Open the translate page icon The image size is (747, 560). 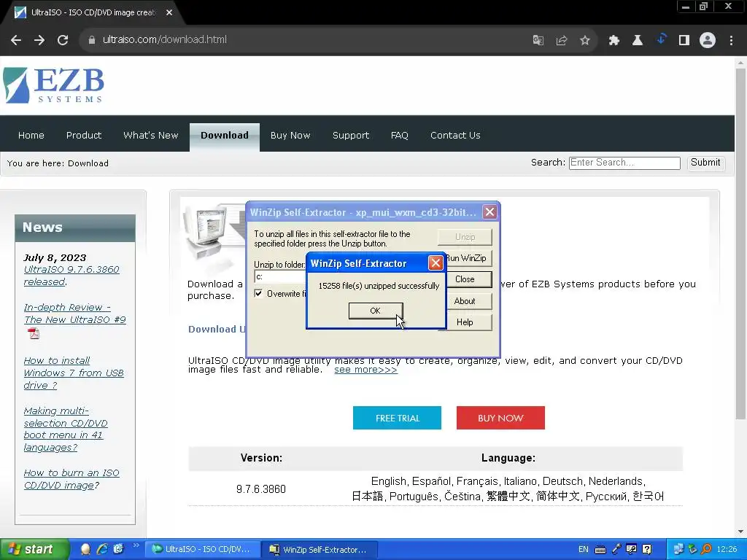click(x=538, y=41)
